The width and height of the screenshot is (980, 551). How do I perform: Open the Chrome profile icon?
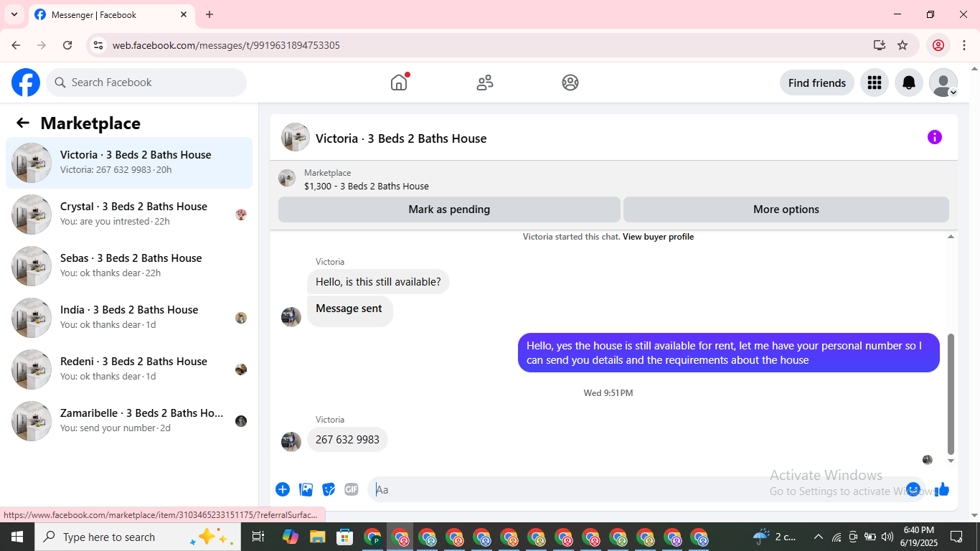coord(938,45)
